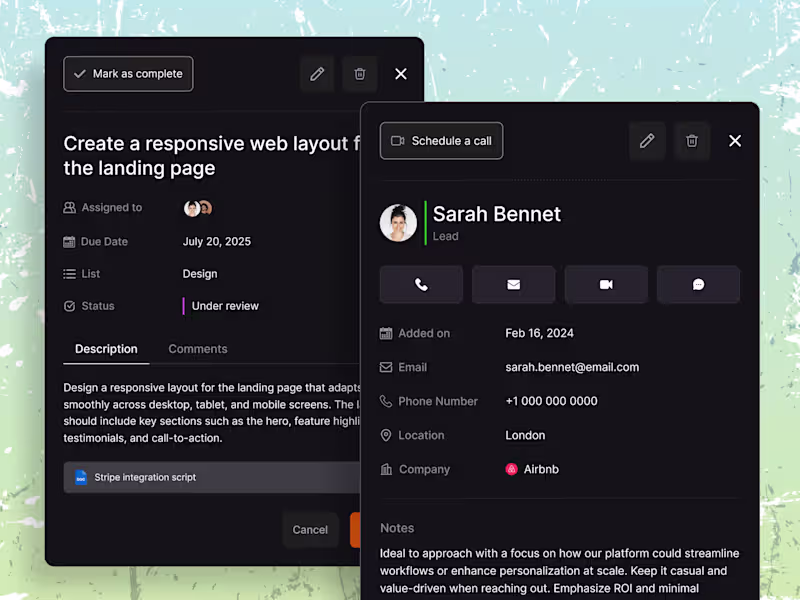This screenshot has height=600, width=800.
Task: Call Sarah Bennet via phone icon button
Action: point(421,285)
